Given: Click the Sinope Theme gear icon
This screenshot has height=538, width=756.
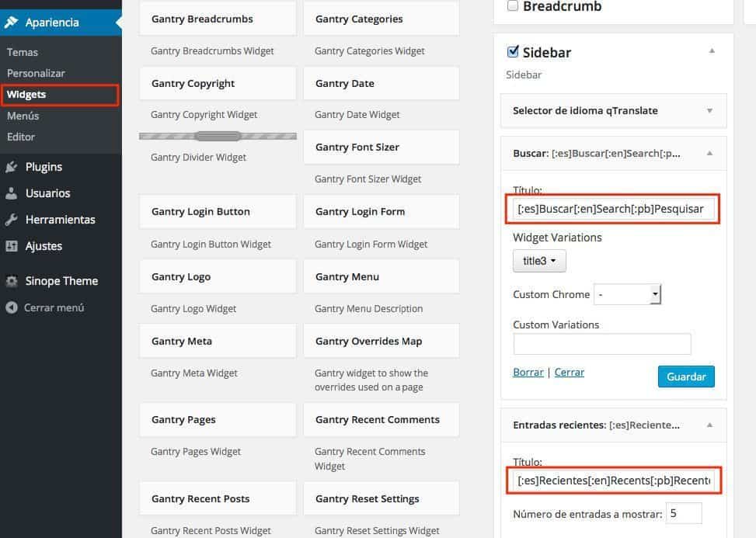Looking at the screenshot, I should 11,281.
